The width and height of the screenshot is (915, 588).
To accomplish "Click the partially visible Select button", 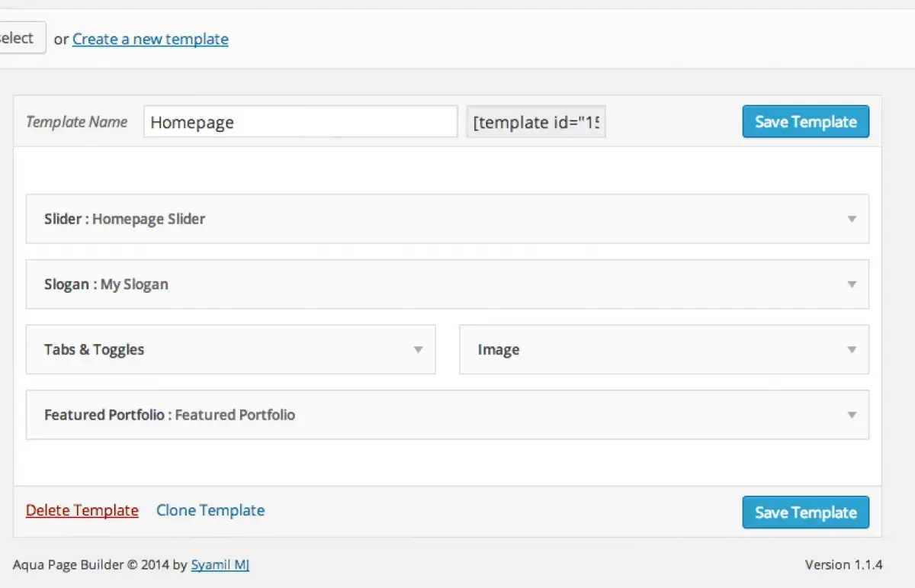I will pos(20,38).
